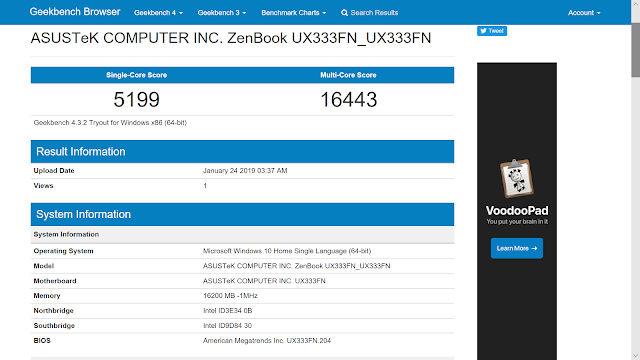Click the Search Results magnifier icon
The width and height of the screenshot is (640, 360).
coord(344,13)
